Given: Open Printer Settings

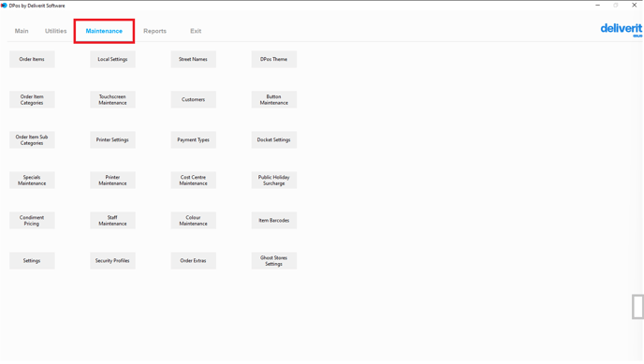Looking at the screenshot, I should point(112,140).
